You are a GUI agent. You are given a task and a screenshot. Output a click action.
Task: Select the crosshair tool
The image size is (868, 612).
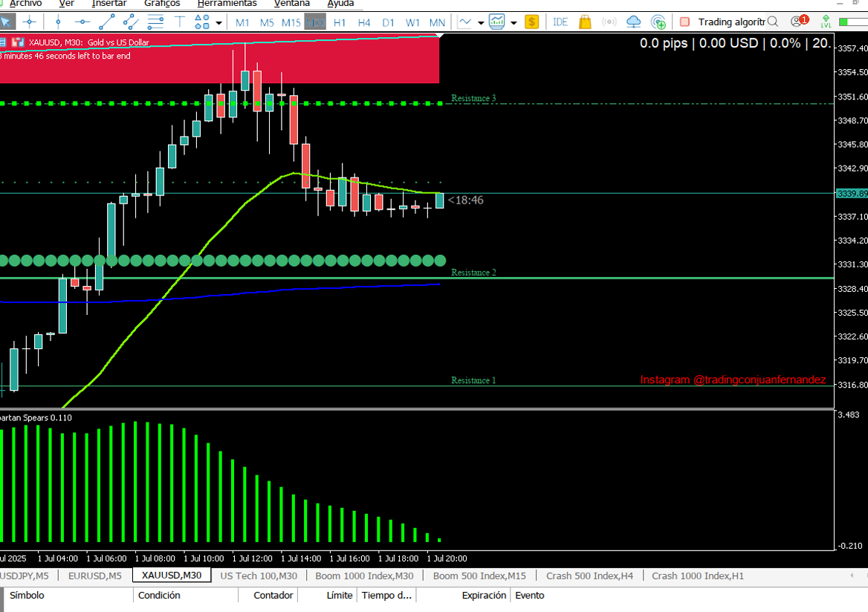tap(30, 22)
